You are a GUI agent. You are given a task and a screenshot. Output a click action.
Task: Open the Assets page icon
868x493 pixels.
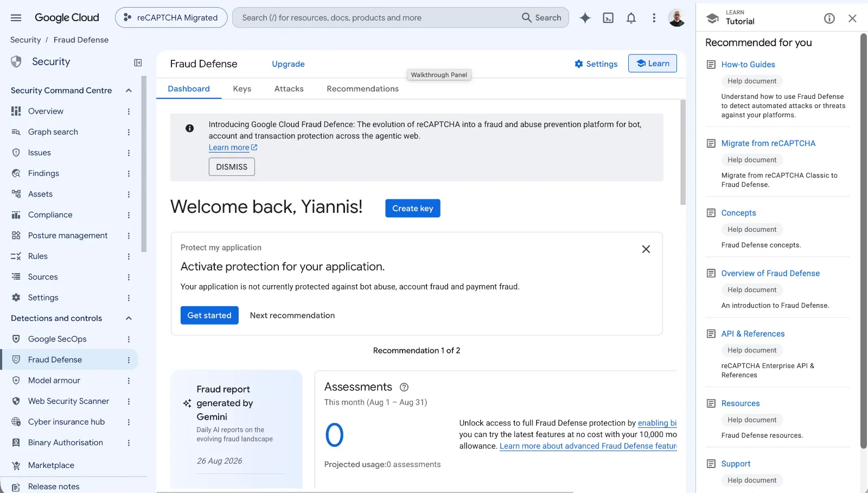[16, 194]
